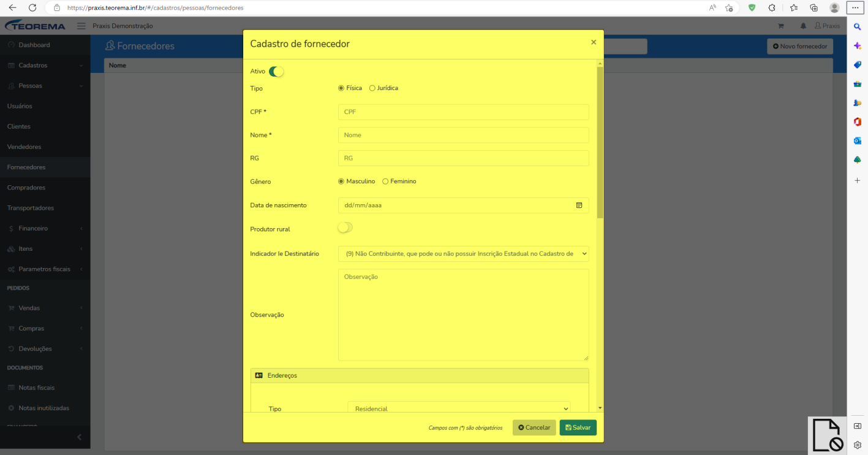Click the dialog vertical scrollbar thumb
This screenshot has height=455, width=868.
(600, 142)
